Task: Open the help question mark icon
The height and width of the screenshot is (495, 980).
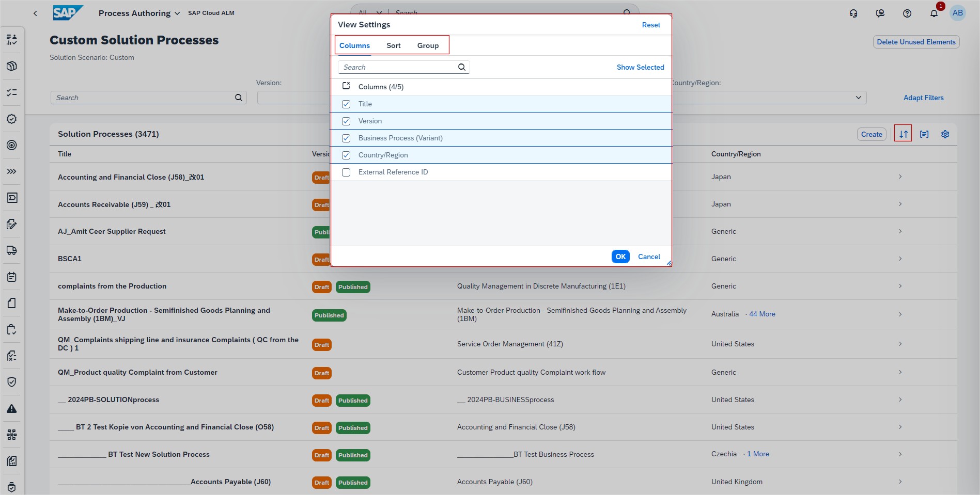Action: [907, 13]
